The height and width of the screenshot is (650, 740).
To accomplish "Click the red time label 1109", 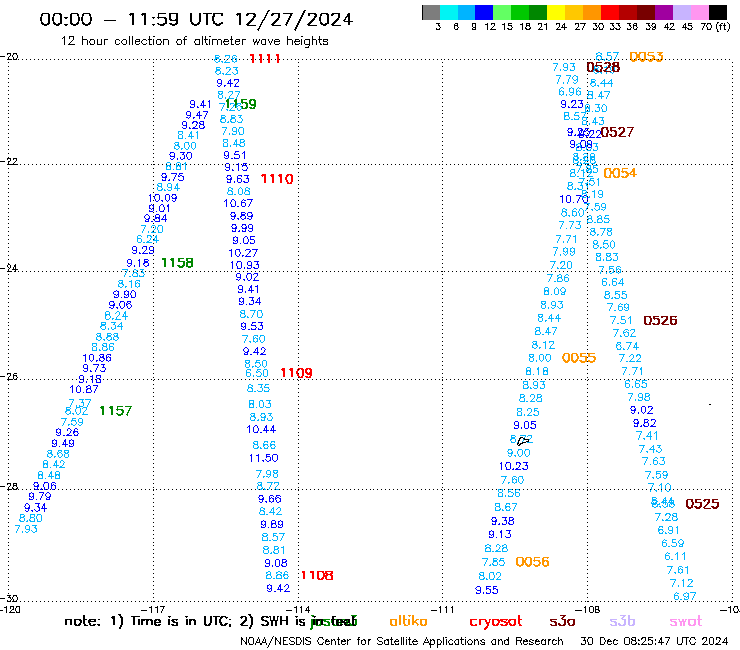I will pyautogui.click(x=296, y=373).
